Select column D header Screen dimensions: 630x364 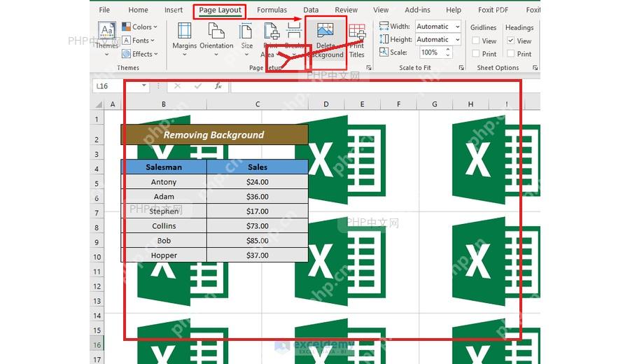pos(325,104)
